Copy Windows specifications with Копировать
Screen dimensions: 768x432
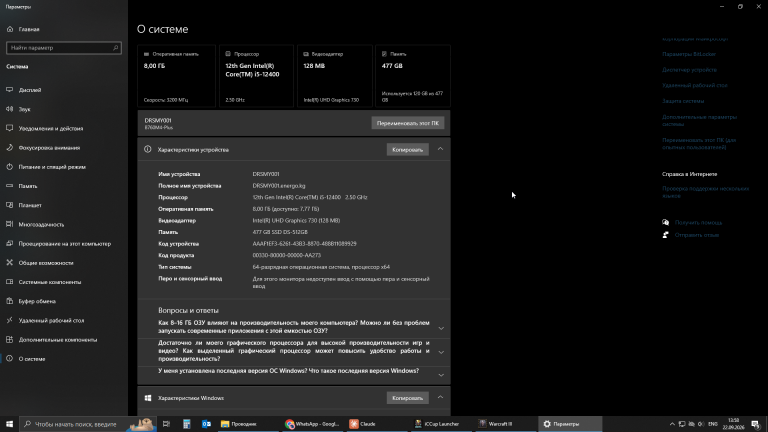408,398
